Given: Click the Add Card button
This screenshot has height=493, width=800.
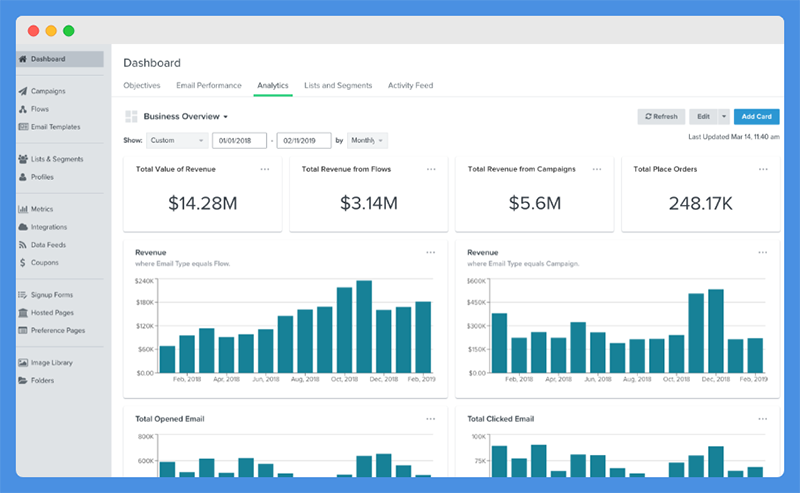Looking at the screenshot, I should pyautogui.click(x=757, y=117).
